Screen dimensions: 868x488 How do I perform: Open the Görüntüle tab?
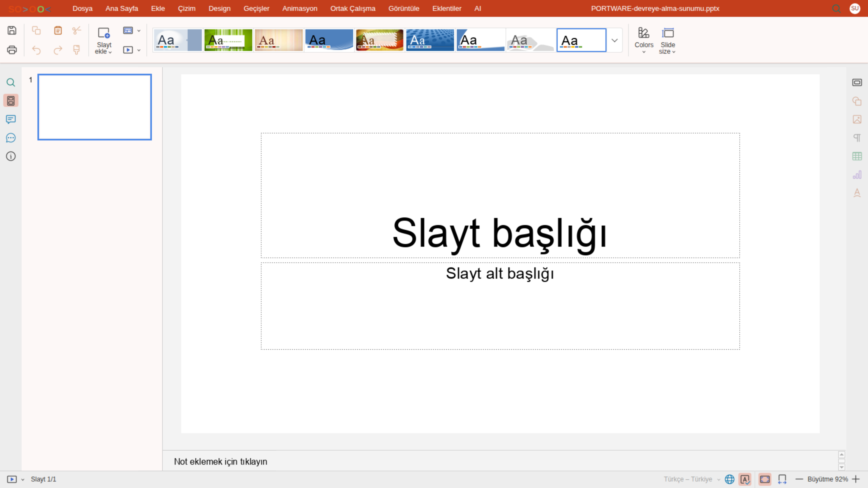404,8
